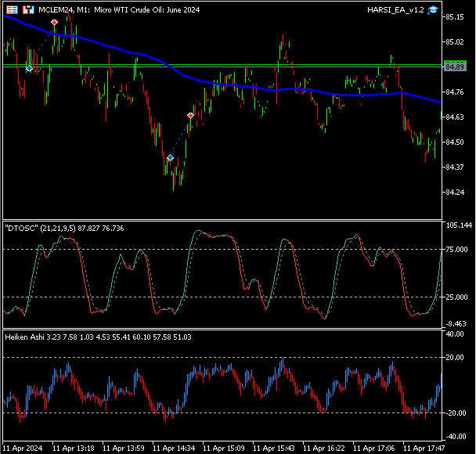Click DTOSC scale level 25.000

[x=456, y=297]
